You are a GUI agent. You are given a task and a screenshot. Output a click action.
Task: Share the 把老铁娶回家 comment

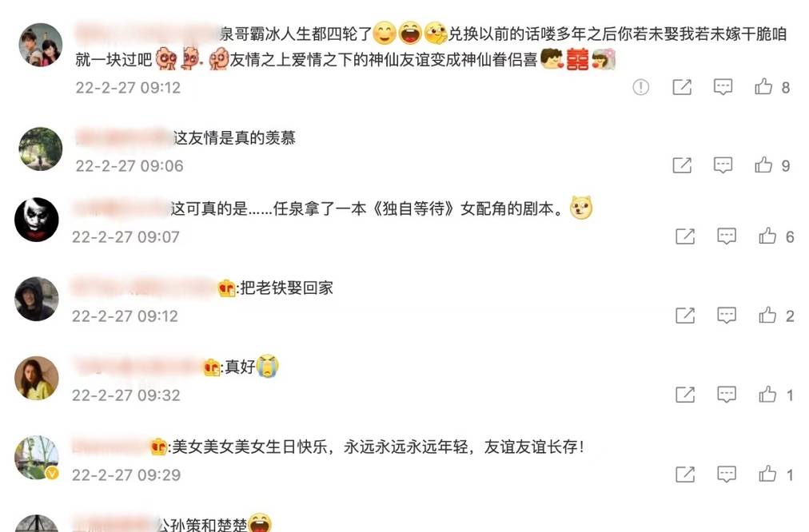(685, 316)
